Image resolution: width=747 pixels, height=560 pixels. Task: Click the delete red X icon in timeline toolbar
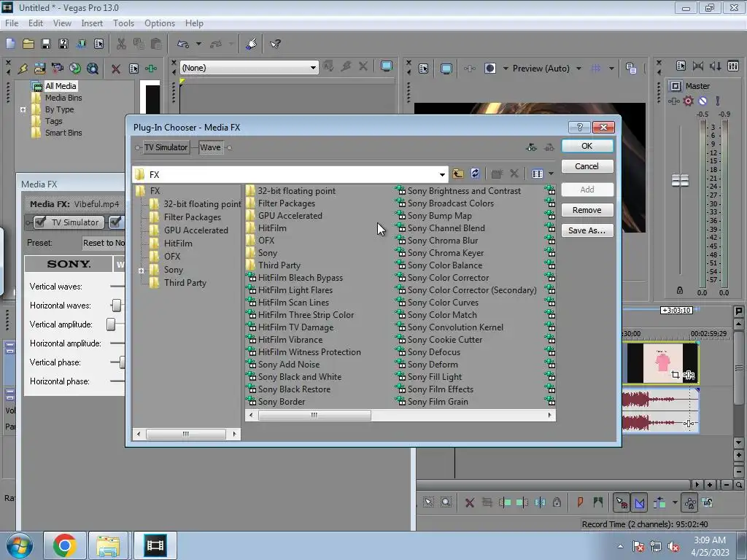(x=469, y=502)
